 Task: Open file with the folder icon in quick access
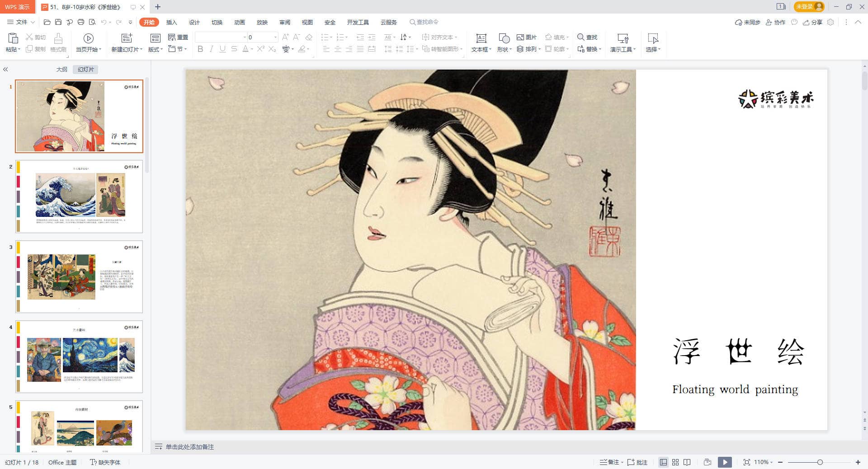coord(47,22)
